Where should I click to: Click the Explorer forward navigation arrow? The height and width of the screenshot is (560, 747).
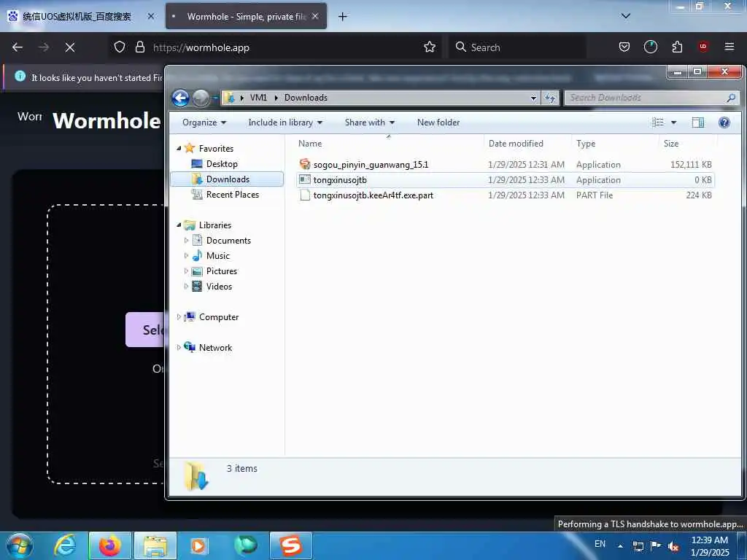coord(201,98)
